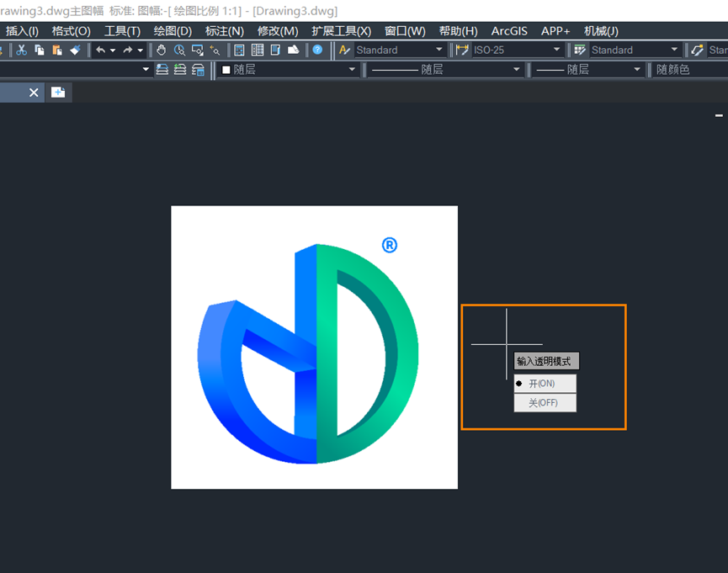This screenshot has height=573, width=728.
Task: Select the 开(ON) transparency option
Action: (x=545, y=384)
